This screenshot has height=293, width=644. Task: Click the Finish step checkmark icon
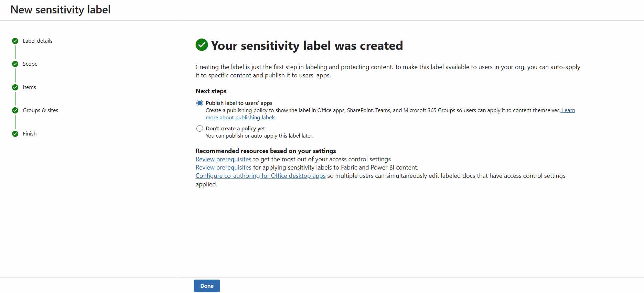[15, 134]
